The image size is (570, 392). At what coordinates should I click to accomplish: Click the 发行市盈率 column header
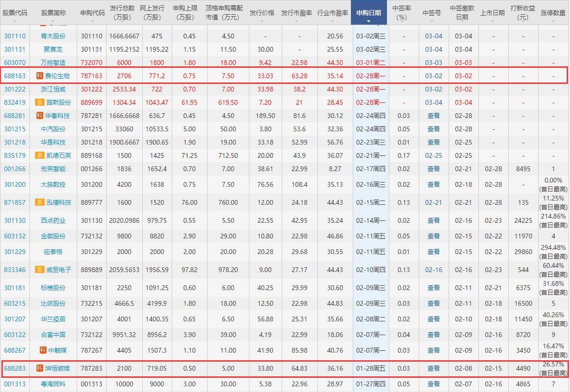click(x=296, y=13)
